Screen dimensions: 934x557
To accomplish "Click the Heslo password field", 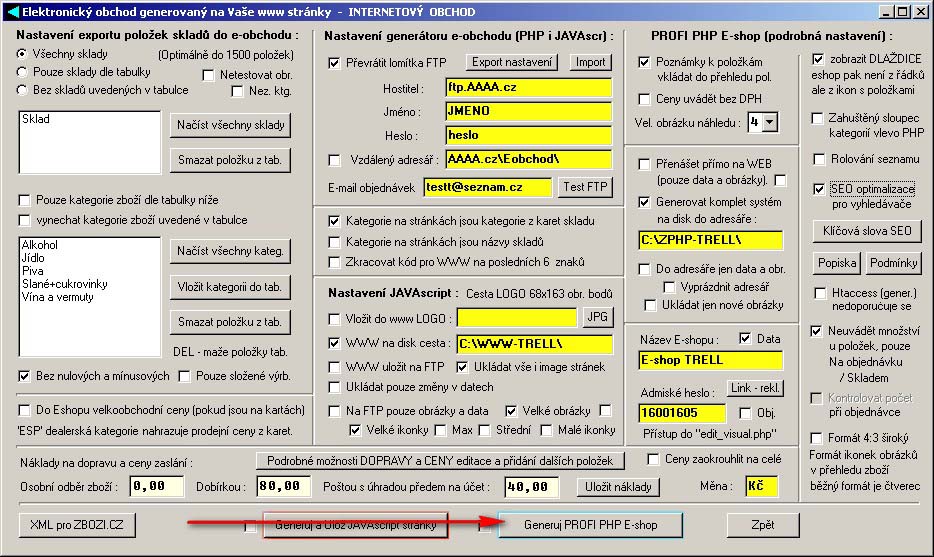I will click(529, 135).
